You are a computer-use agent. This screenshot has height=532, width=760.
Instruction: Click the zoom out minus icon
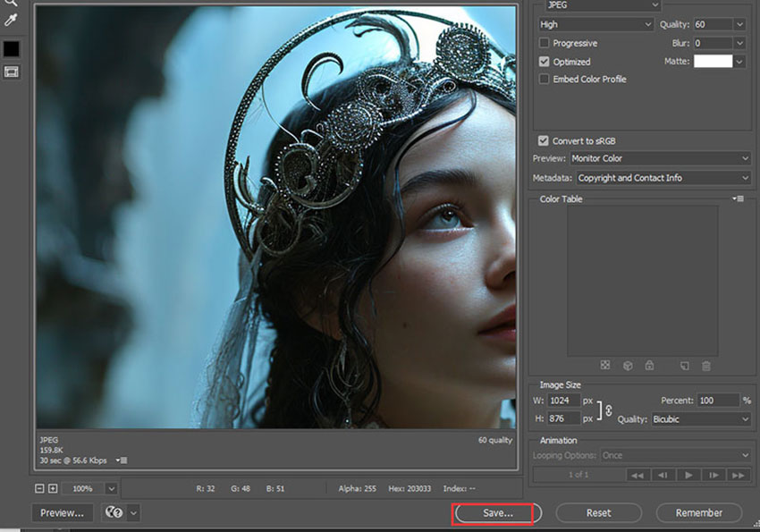pyautogui.click(x=39, y=488)
